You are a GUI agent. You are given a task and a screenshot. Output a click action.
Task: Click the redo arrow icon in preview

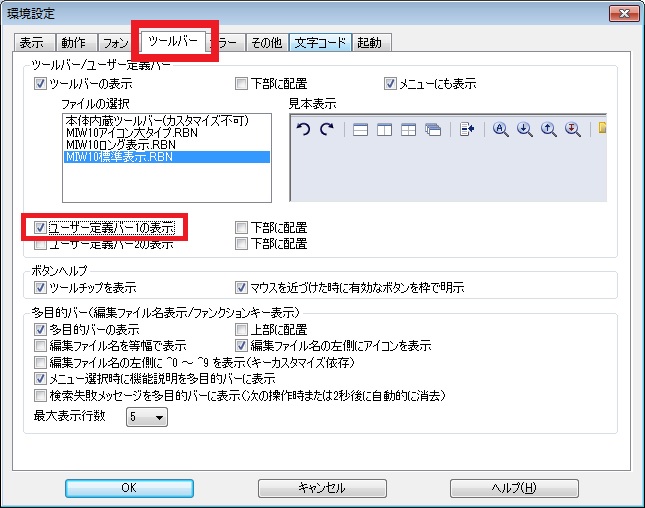[x=326, y=130]
